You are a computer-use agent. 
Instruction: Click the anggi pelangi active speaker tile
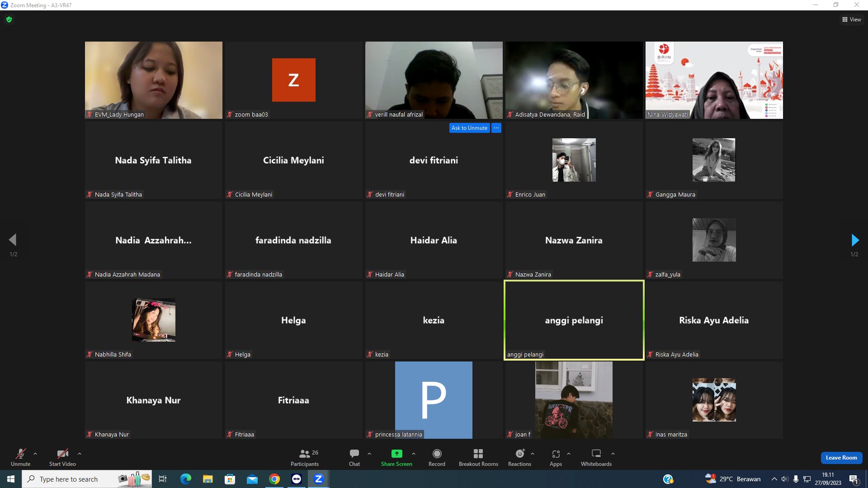[574, 320]
